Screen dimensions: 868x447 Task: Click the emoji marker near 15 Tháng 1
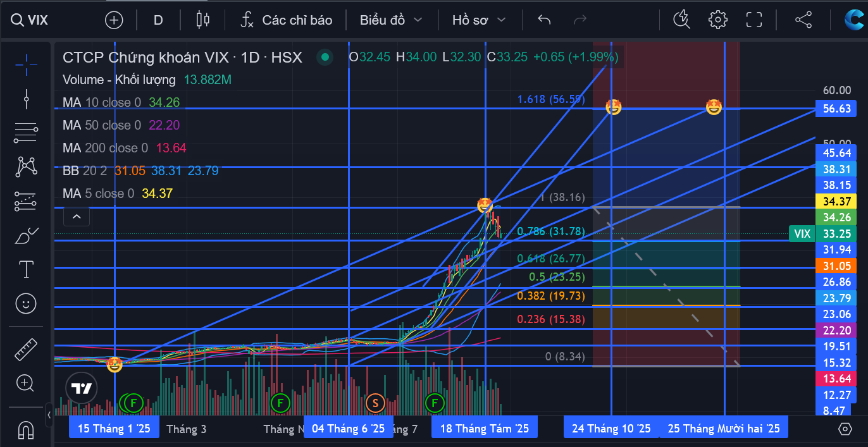tap(115, 364)
